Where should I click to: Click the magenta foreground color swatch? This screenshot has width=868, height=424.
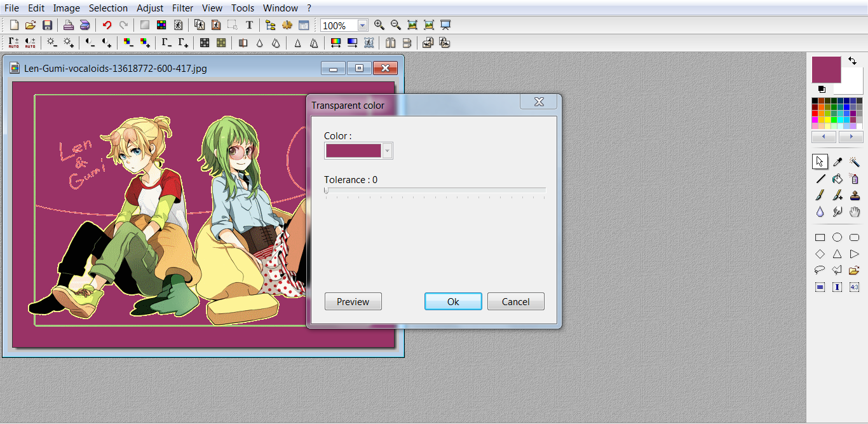pos(826,69)
